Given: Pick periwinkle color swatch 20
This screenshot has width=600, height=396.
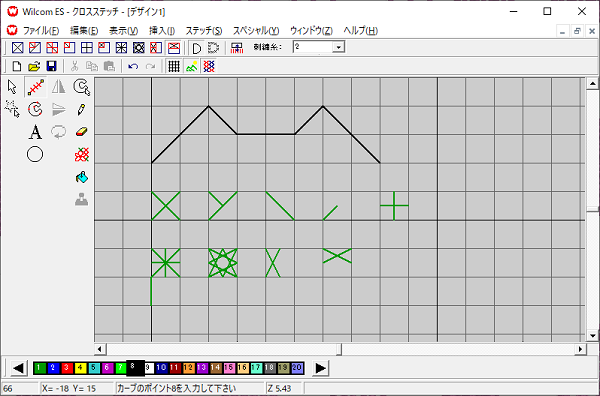Looking at the screenshot, I should tap(297, 368).
